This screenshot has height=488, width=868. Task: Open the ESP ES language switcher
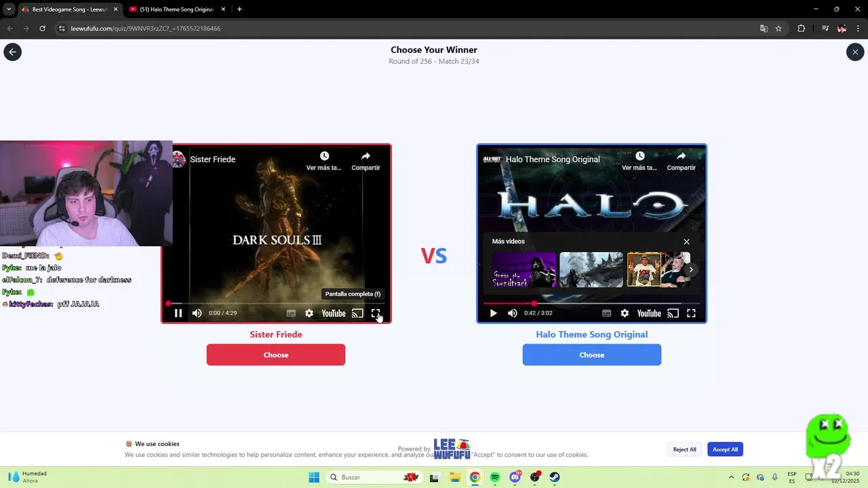pos(792,477)
